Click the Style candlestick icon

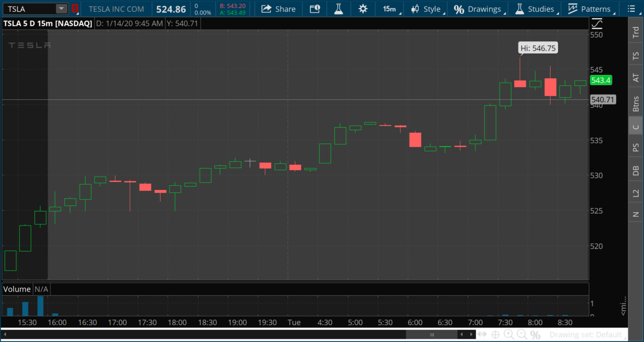pyautogui.click(x=415, y=9)
